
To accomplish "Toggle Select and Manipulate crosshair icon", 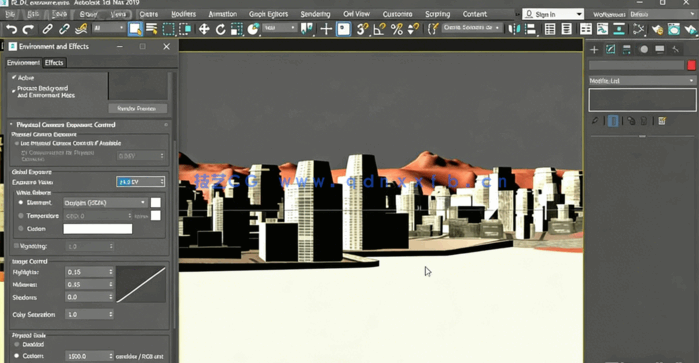I will [x=326, y=29].
